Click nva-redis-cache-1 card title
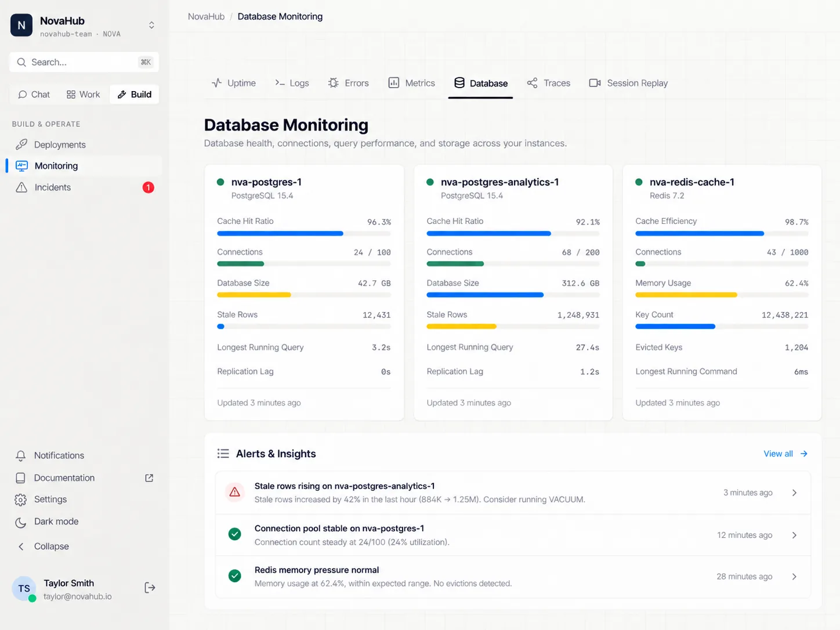The image size is (840, 630). (x=692, y=182)
